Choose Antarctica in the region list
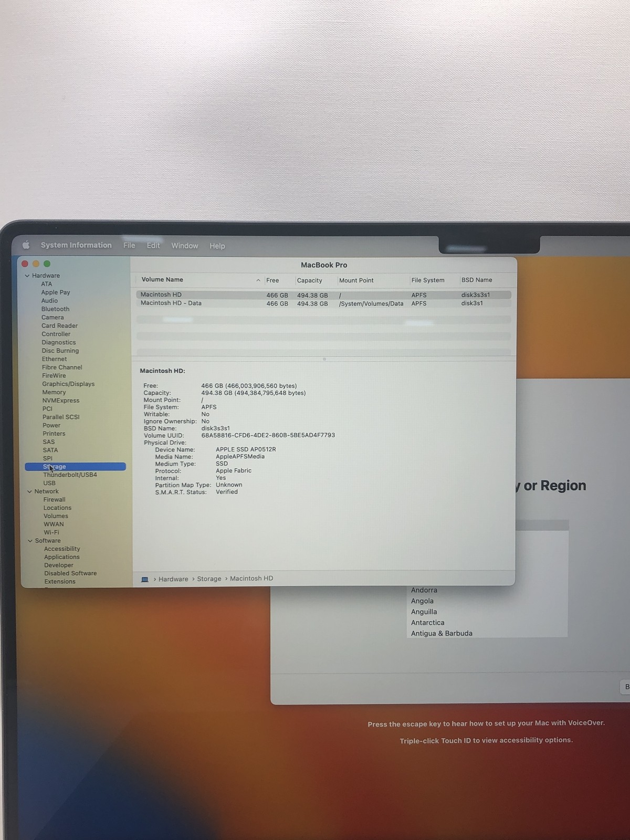The image size is (630, 840). click(x=427, y=623)
